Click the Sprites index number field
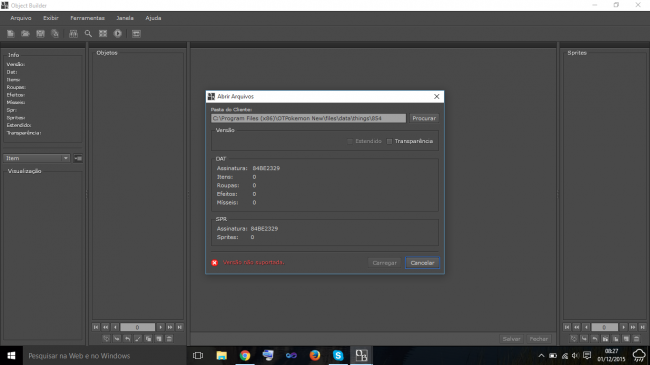Image resolution: width=650 pixels, height=365 pixels. [604, 327]
